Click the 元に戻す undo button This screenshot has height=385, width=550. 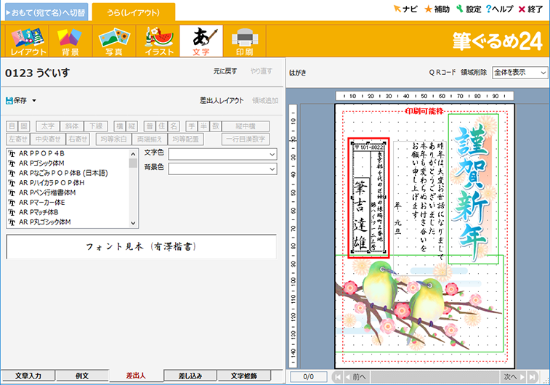pos(225,71)
